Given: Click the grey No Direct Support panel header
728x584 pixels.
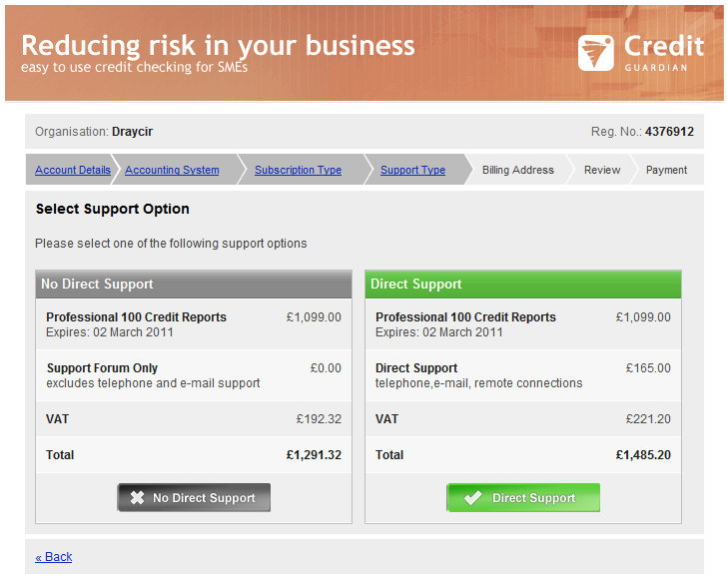Looking at the screenshot, I should coord(194,285).
